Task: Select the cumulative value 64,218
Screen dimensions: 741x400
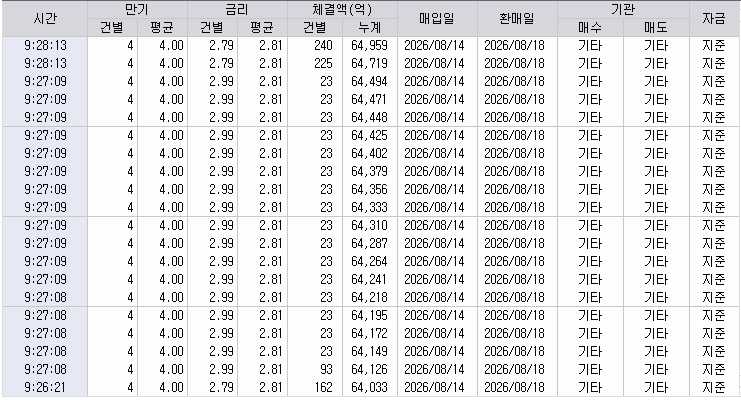Action: 369,297
